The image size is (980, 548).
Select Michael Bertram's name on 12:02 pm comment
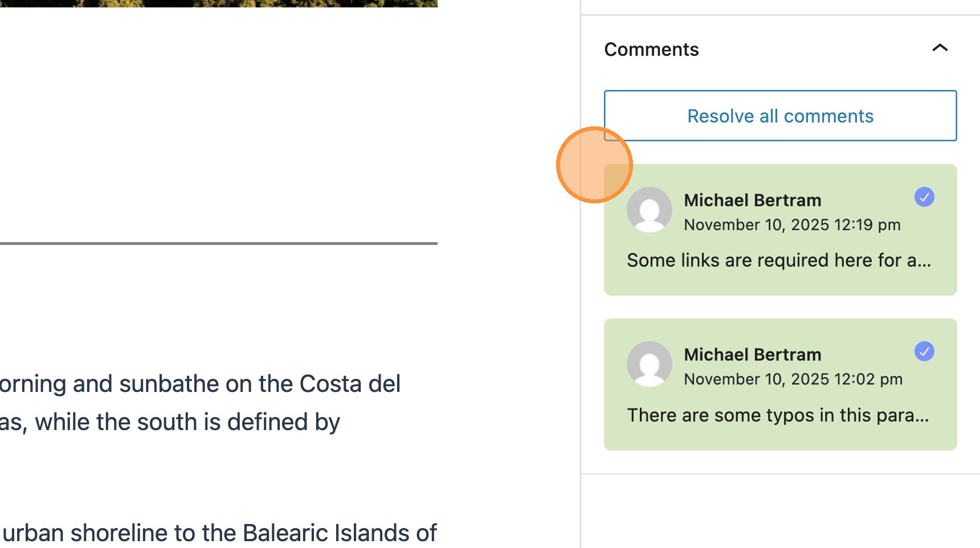click(752, 355)
